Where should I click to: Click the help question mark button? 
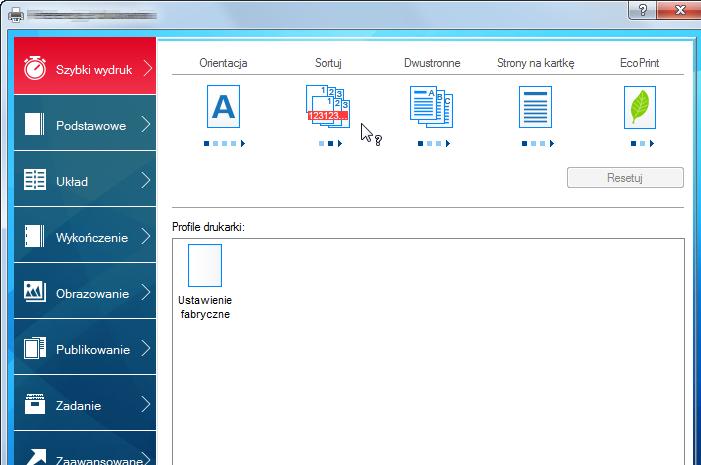(x=642, y=9)
